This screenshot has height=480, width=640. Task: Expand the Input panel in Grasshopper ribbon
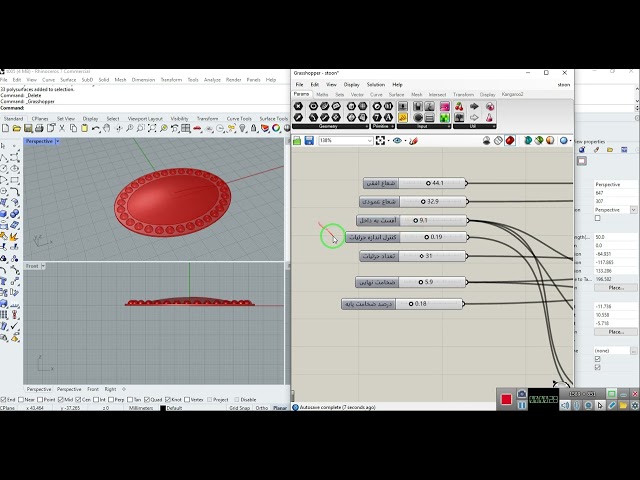tap(449, 127)
